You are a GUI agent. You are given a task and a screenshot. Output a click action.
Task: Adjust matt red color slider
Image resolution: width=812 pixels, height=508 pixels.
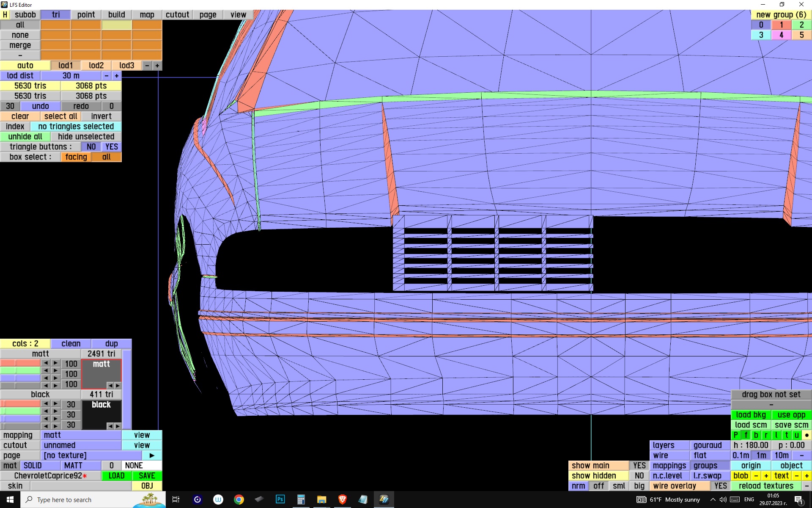pos(20,363)
